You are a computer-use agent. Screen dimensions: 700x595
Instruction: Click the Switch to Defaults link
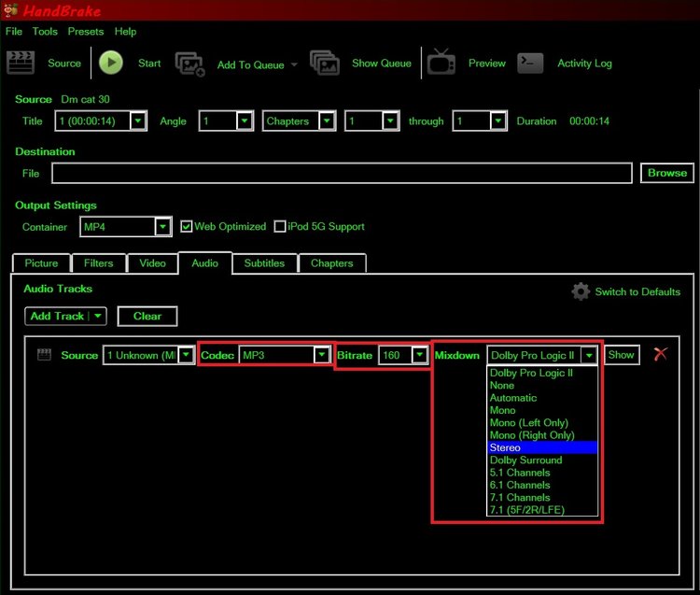(637, 291)
